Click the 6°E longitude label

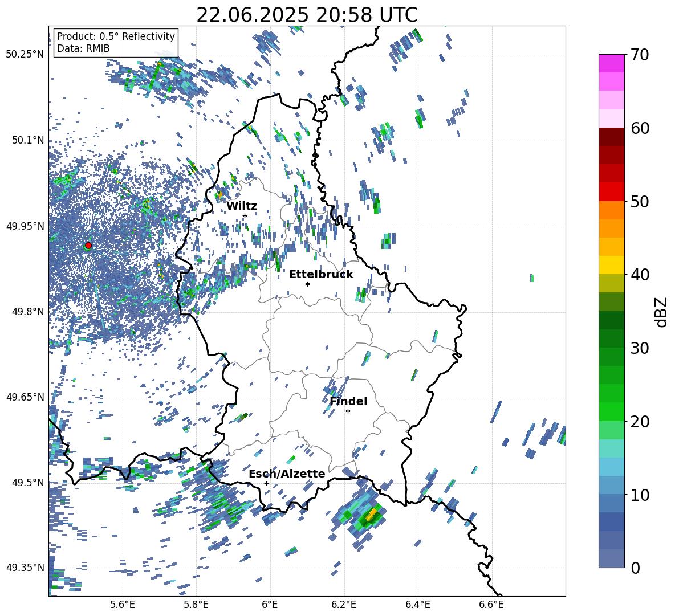(x=270, y=605)
